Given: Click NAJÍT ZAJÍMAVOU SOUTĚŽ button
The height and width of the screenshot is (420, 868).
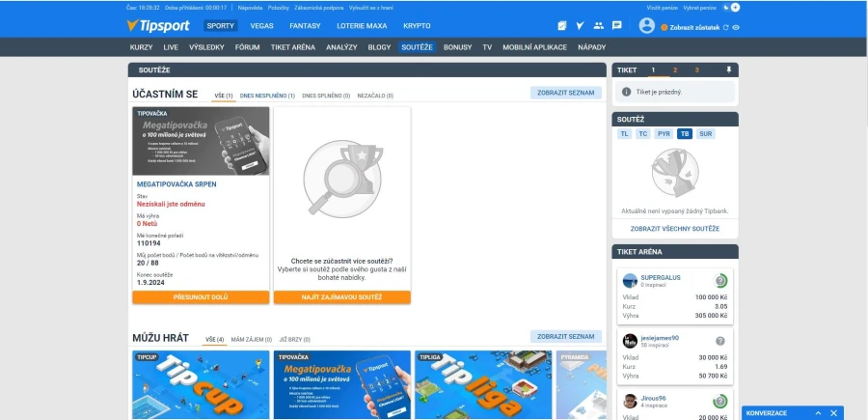Looking at the screenshot, I should pyautogui.click(x=342, y=297).
